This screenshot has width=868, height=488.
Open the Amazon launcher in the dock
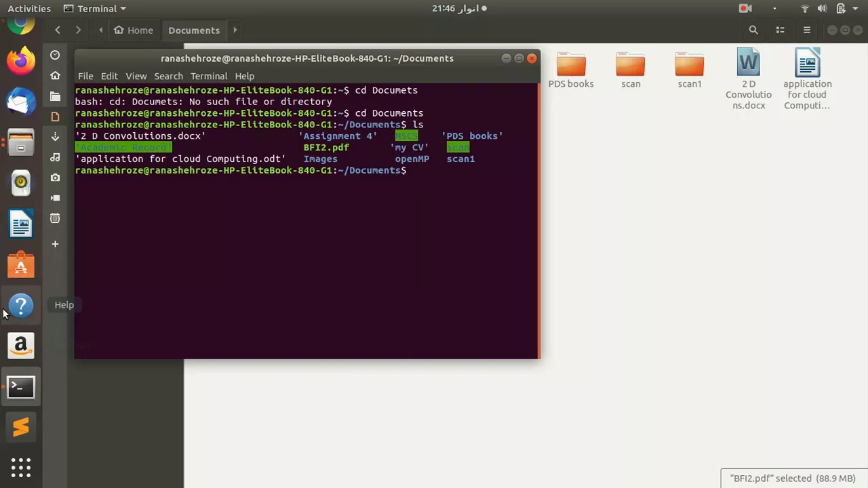pos(20,346)
